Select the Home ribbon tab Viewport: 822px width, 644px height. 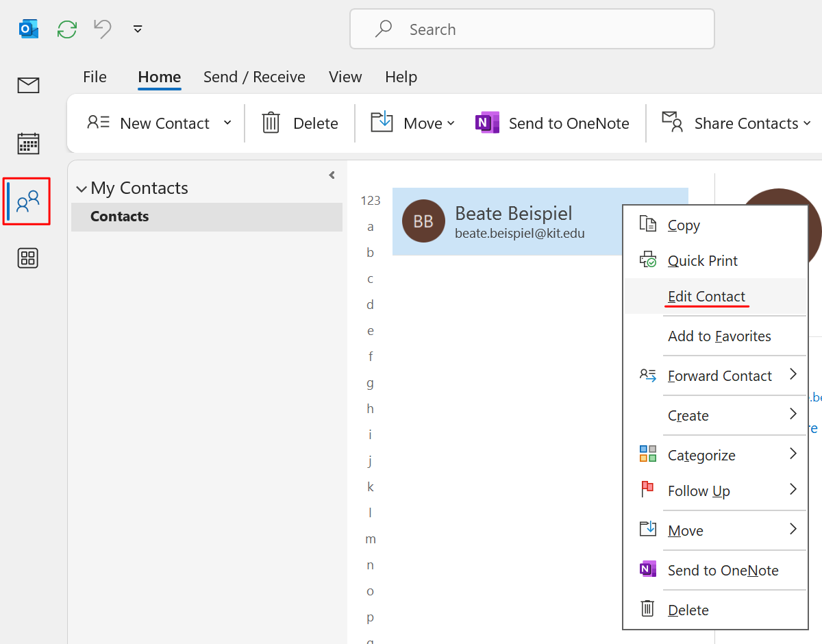coord(159,77)
